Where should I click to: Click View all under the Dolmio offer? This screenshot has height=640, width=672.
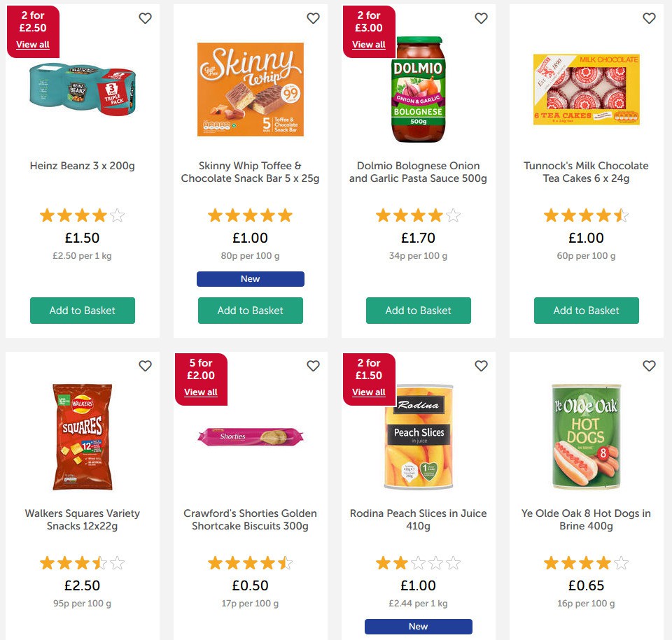coord(369,44)
